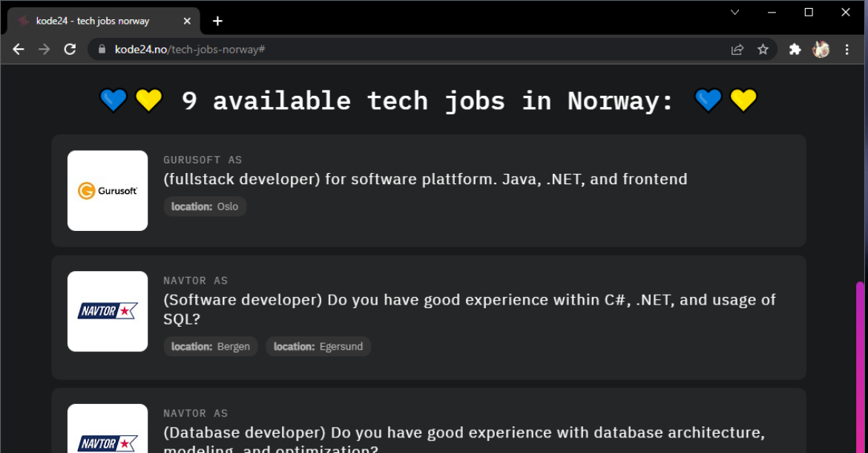Viewport: 868px width, 453px height.
Task: Click the browser profile avatar
Action: tap(821, 49)
